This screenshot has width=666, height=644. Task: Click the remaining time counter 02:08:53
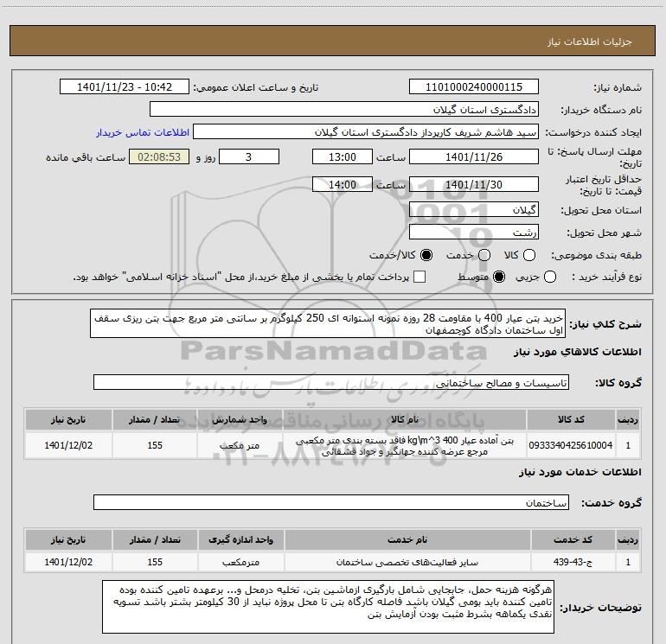point(159,156)
